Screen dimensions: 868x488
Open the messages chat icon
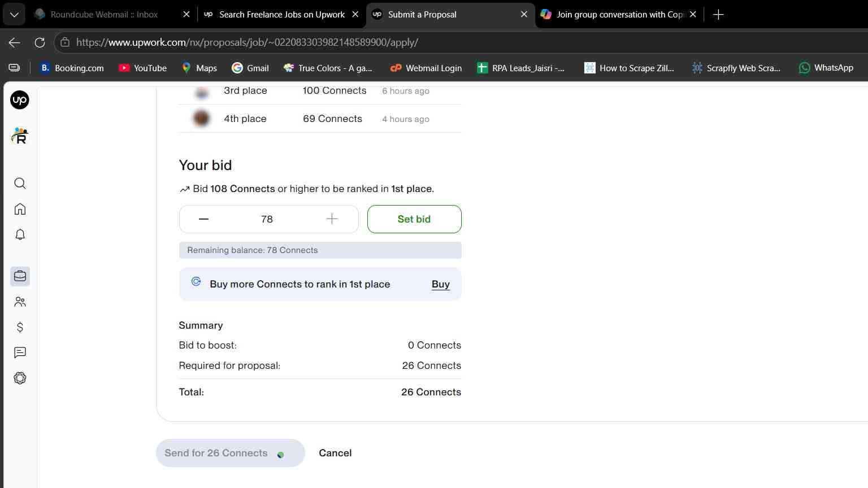coord(20,352)
